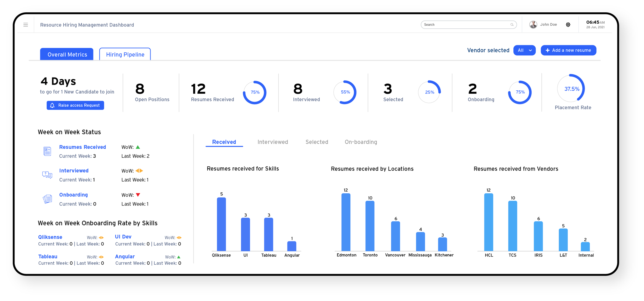This screenshot has width=644, height=301.
Task: Click the settings gear icon
Action: 568,25
